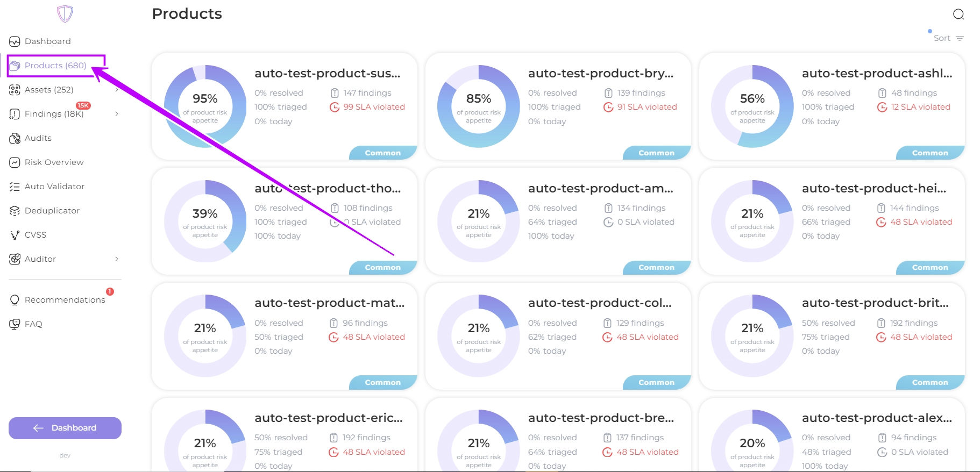Expand the Auditor submenu chevron
This screenshot has width=980, height=472.
click(117, 259)
